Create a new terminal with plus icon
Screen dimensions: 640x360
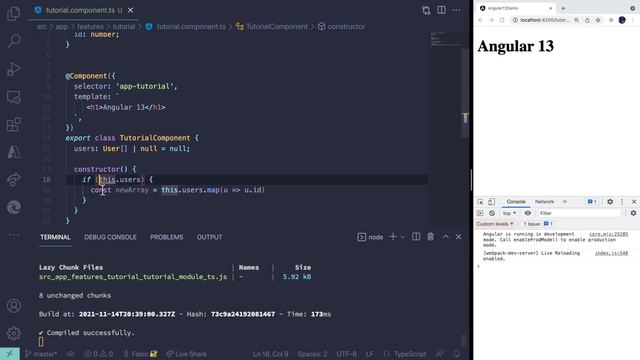point(393,237)
